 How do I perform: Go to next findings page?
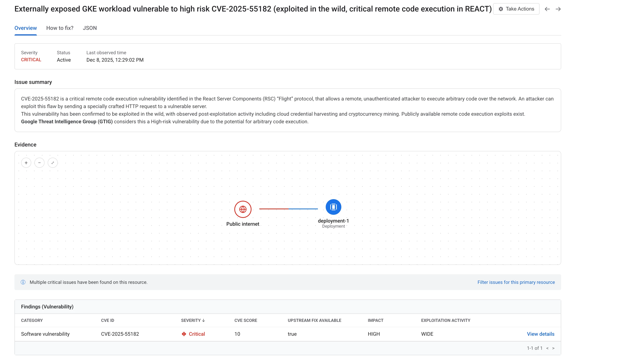pos(553,348)
